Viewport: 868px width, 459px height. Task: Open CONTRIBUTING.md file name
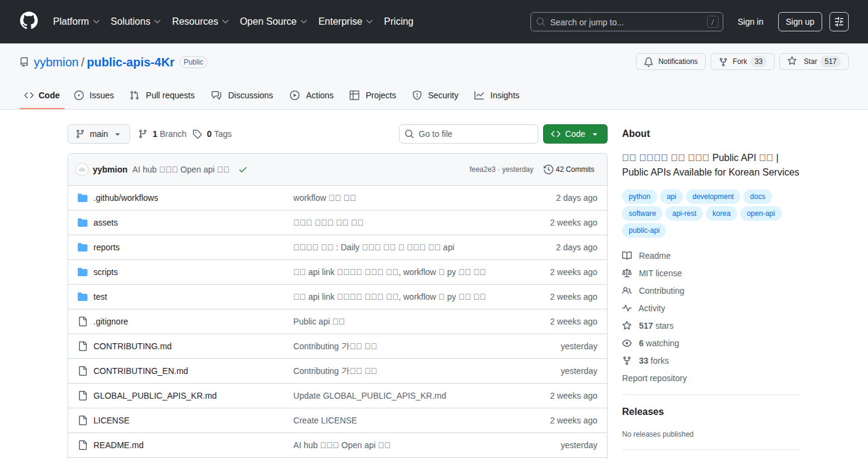click(x=133, y=346)
